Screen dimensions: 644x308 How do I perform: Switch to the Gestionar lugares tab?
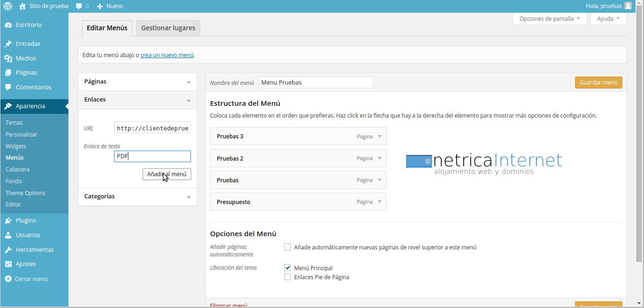click(168, 28)
